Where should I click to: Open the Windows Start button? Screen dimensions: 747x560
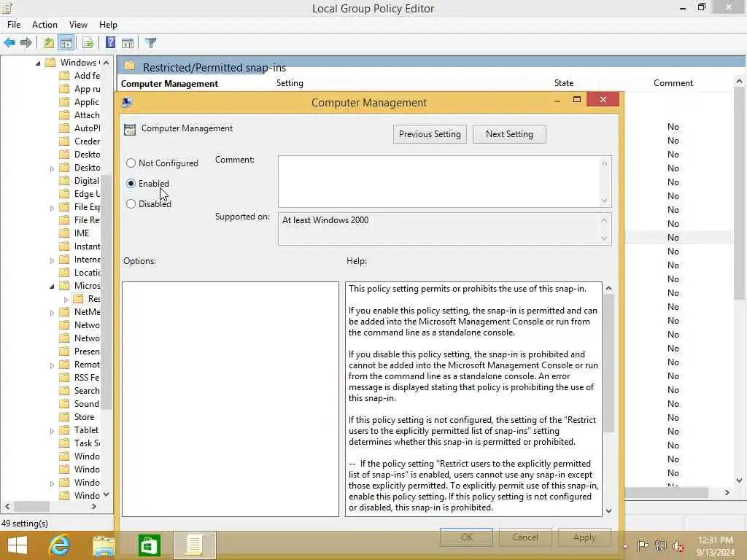(x=18, y=545)
